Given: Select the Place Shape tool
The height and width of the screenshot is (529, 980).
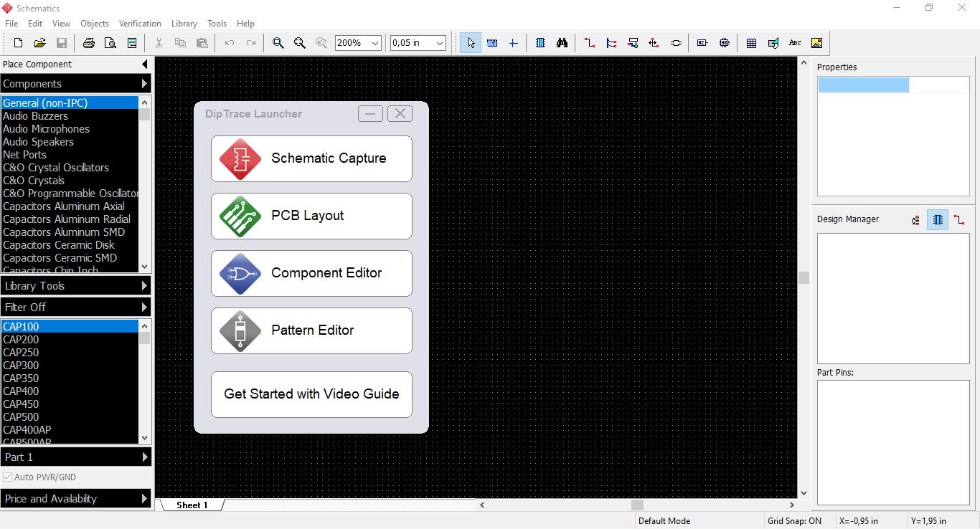Looking at the screenshot, I should (773, 43).
